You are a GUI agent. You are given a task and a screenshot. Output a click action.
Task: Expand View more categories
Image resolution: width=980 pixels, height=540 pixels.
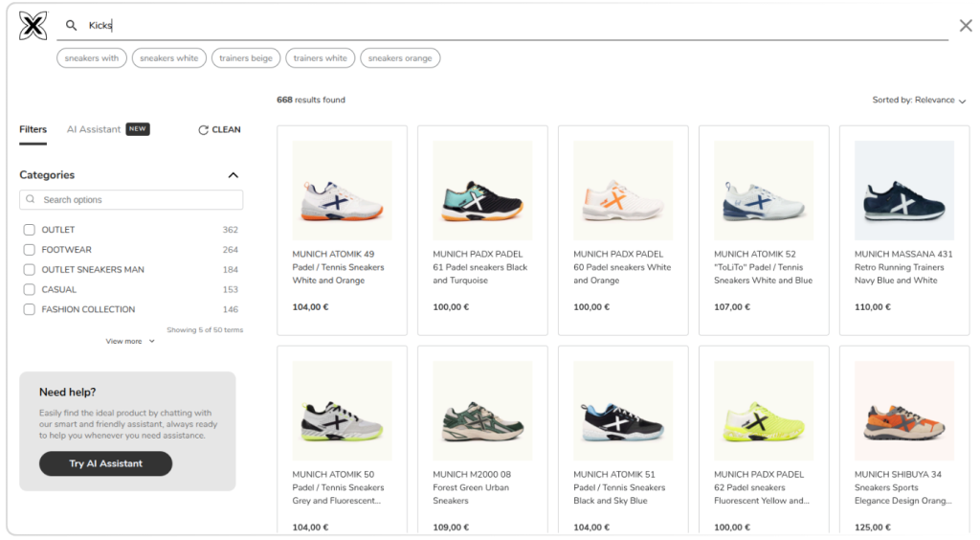click(130, 341)
